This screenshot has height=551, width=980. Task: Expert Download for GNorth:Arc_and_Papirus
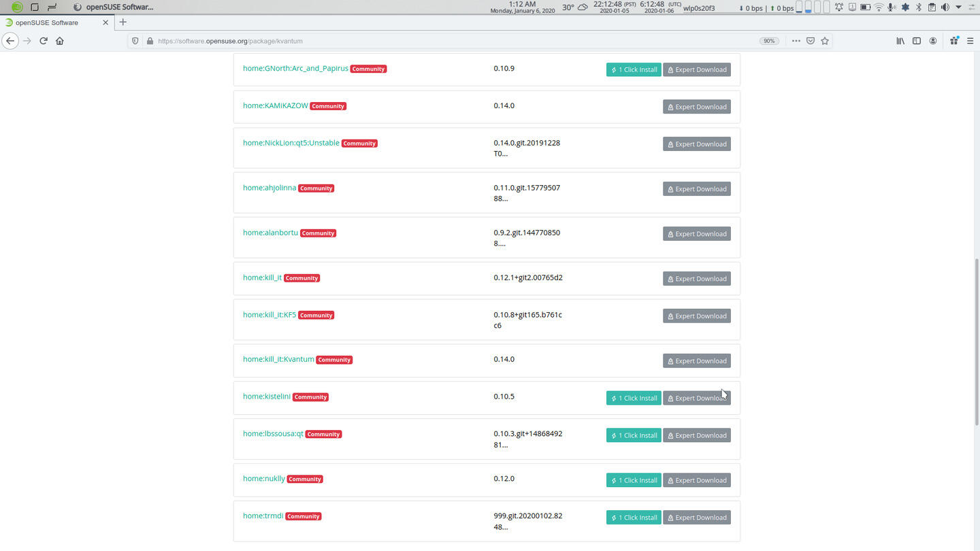(x=697, y=69)
